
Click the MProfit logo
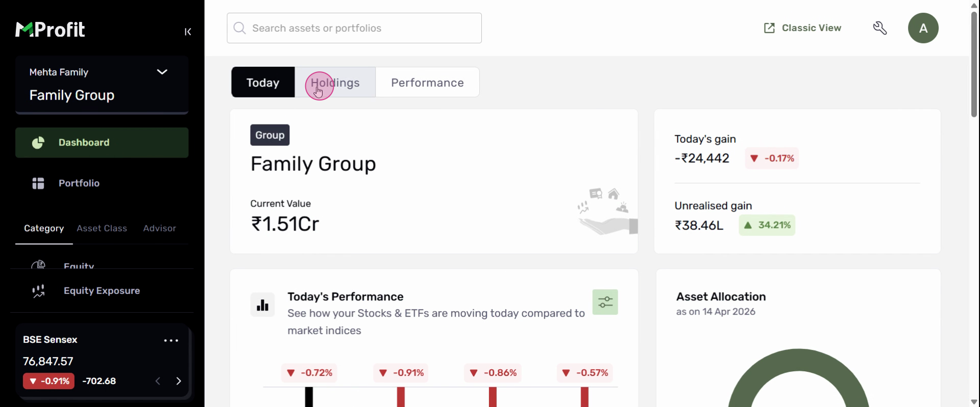tap(50, 30)
